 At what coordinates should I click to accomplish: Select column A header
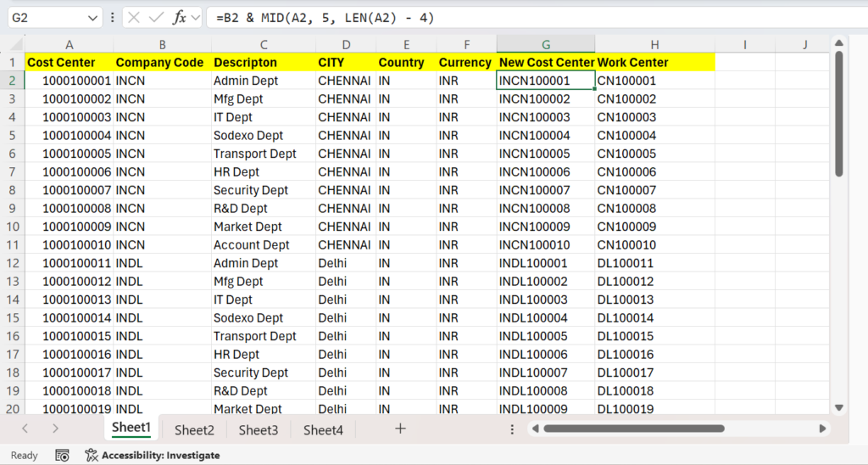tap(70, 44)
